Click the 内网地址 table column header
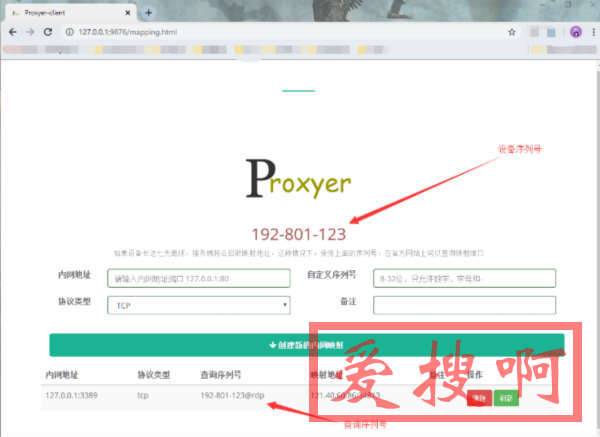Image resolution: width=600 pixels, height=437 pixels. (62, 375)
